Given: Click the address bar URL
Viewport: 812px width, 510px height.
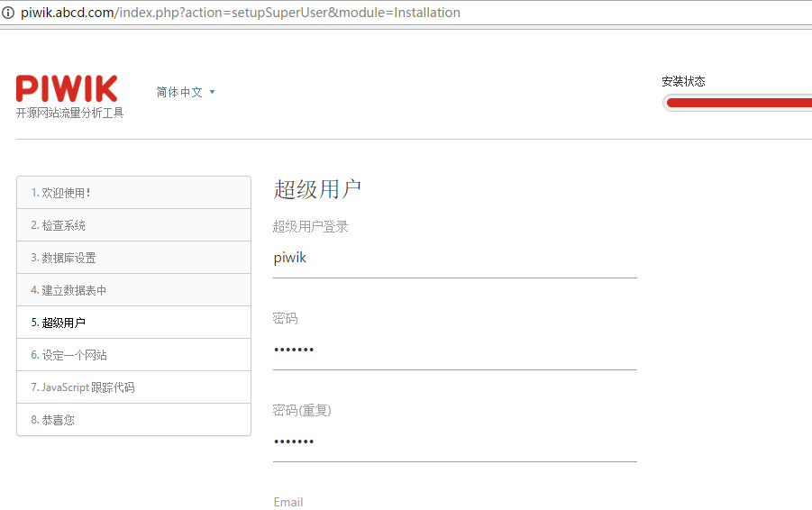Looking at the screenshot, I should point(241,13).
